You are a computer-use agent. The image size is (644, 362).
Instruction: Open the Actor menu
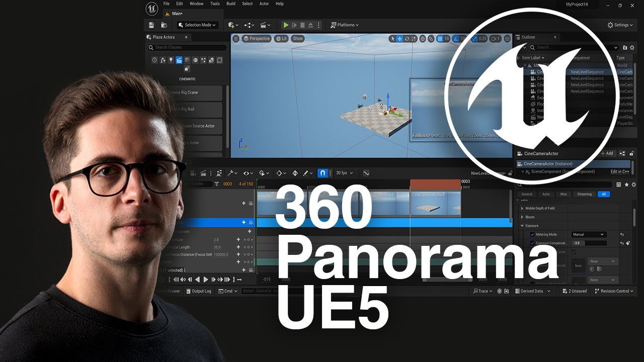[x=264, y=4]
